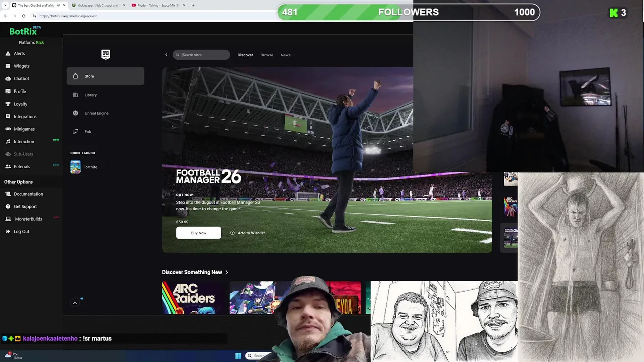Screen dimensions: 644x362
Task: Click the Get Support icon
Action: 8,206
